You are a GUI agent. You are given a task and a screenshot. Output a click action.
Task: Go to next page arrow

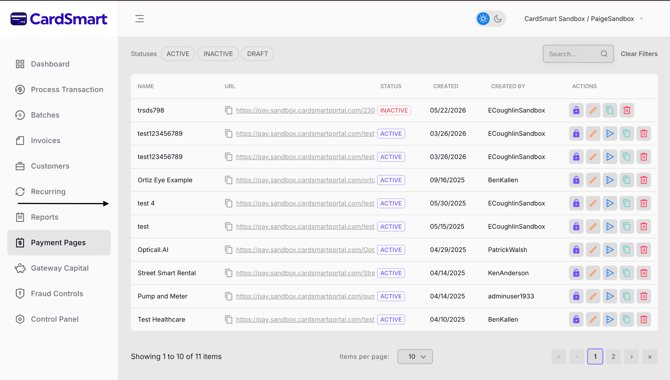tap(632, 356)
